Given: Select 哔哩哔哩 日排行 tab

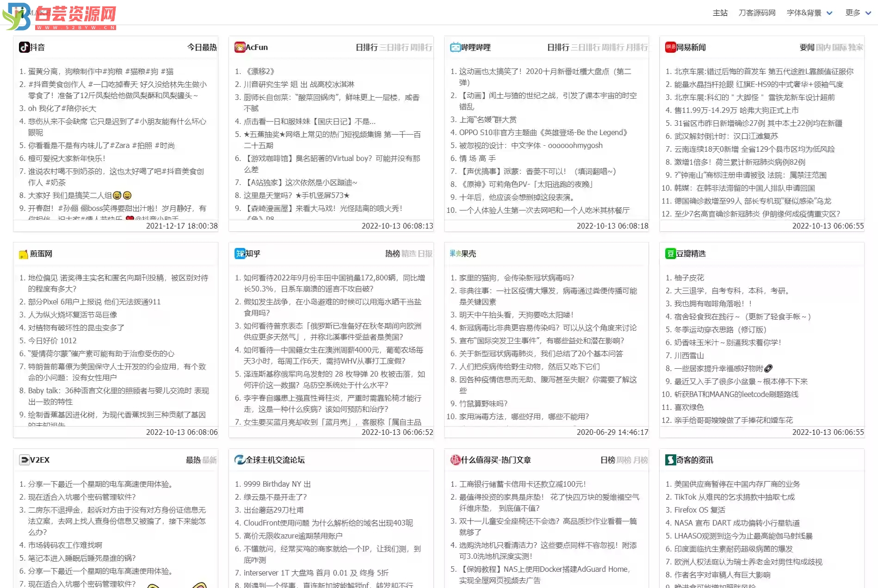Looking at the screenshot, I should pyautogui.click(x=558, y=47).
